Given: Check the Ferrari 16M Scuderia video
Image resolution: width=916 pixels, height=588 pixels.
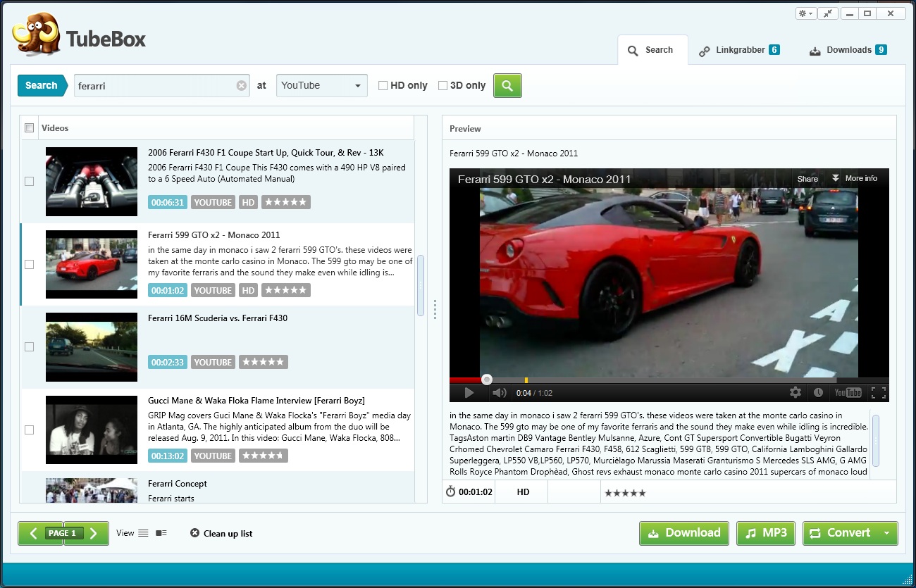Looking at the screenshot, I should click(x=30, y=346).
